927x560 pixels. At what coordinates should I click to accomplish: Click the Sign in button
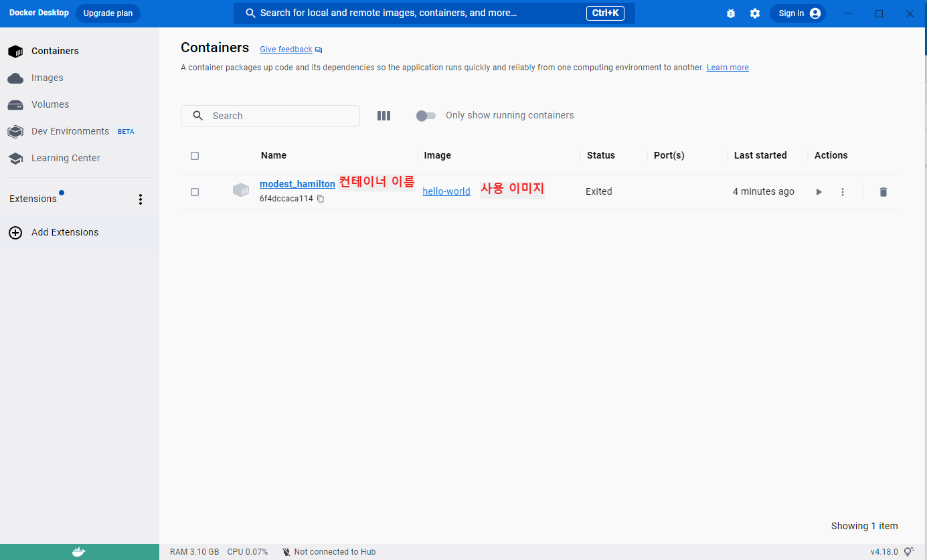[x=798, y=13]
